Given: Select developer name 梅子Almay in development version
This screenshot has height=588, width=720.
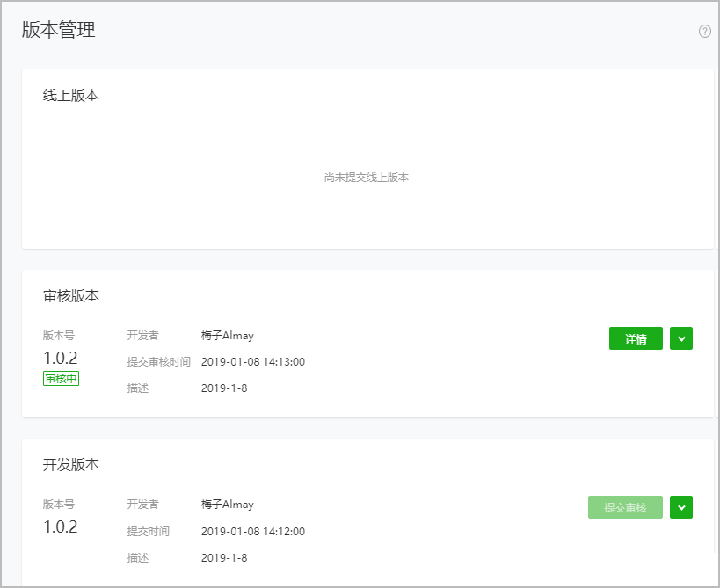Looking at the screenshot, I should (x=228, y=505).
